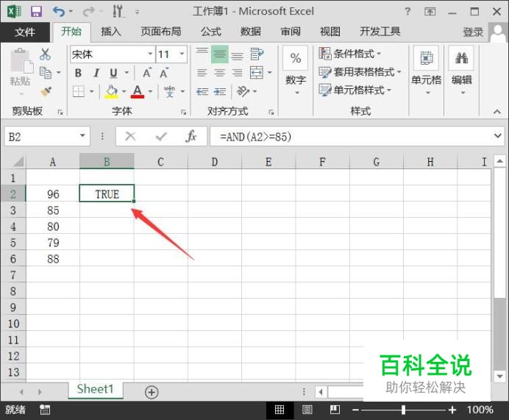This screenshot has height=420, width=509.
Task: Apply yellow fill color bucket
Action: 111,91
